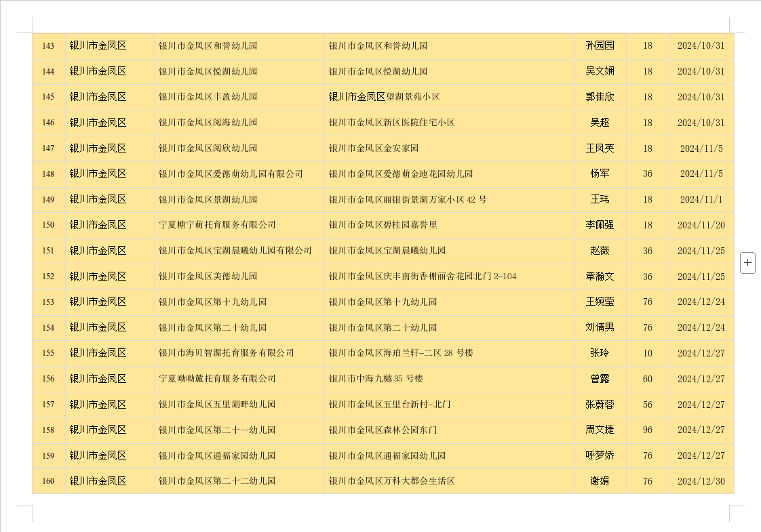This screenshot has height=532, width=761.
Task: Select the cell with value 10
Action: pos(647,353)
